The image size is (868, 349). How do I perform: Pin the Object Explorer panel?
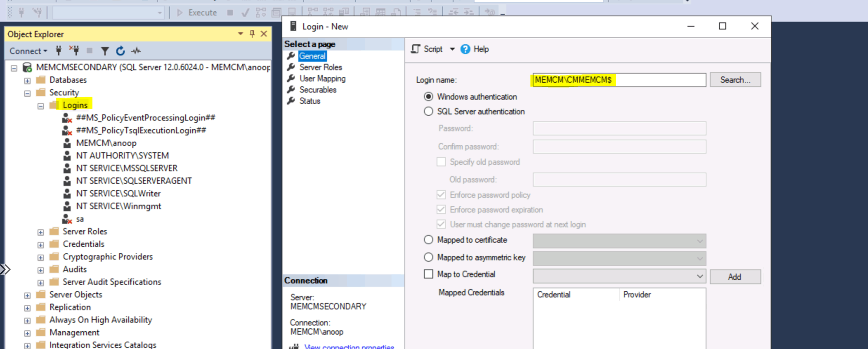tap(252, 34)
